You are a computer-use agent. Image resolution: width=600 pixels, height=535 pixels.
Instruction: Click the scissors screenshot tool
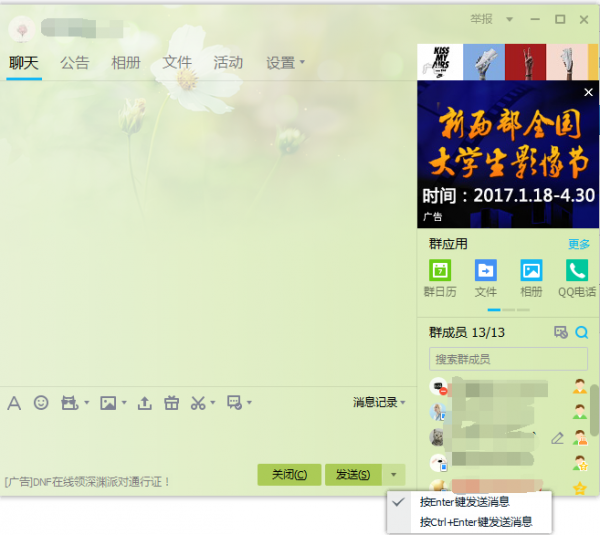click(198, 403)
